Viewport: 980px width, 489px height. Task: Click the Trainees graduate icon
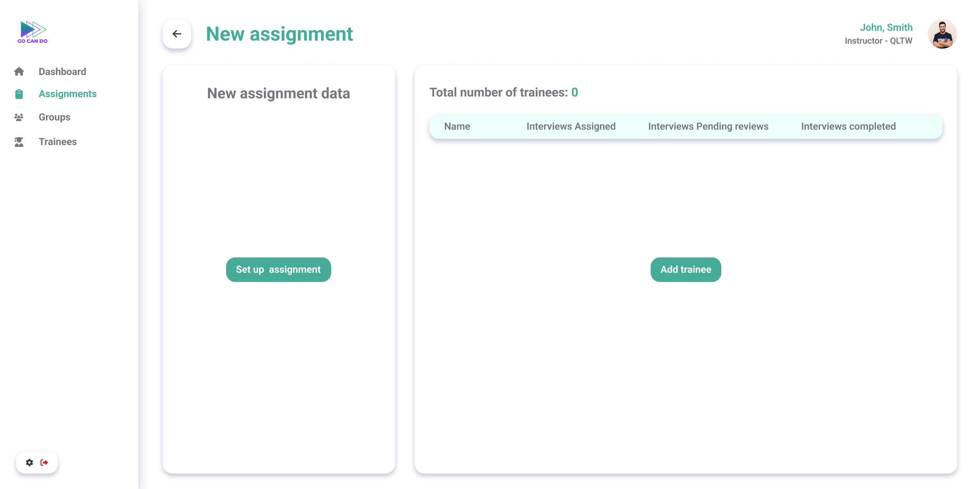[x=19, y=142]
